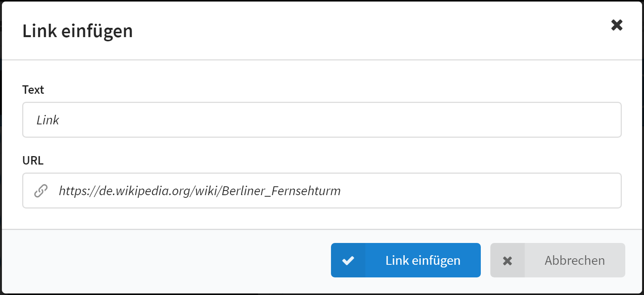
Task: Focus the URL input field
Action: click(x=322, y=191)
